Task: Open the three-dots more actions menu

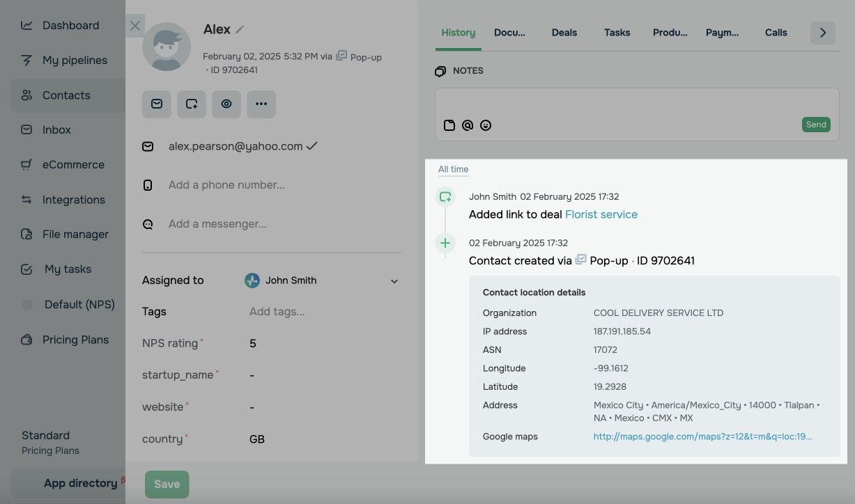Action: pos(261,104)
